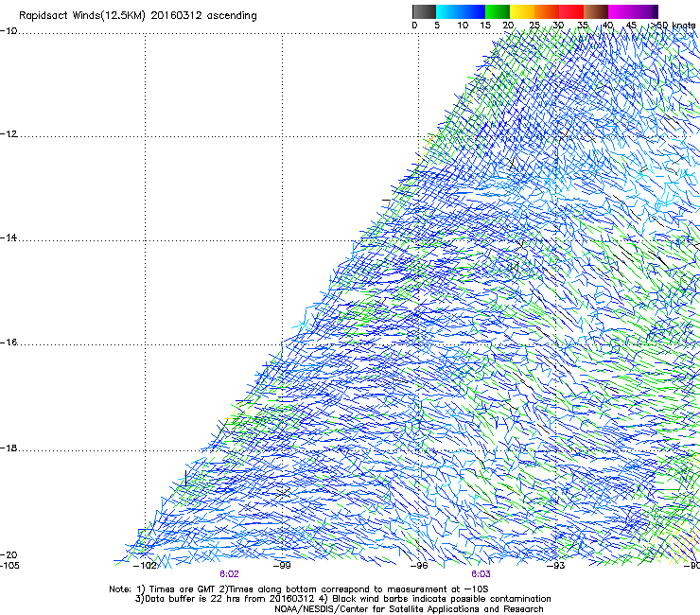The width and height of the screenshot is (700, 615).
Task: Click the NOAA/NESDIS credit line
Action: (409, 609)
